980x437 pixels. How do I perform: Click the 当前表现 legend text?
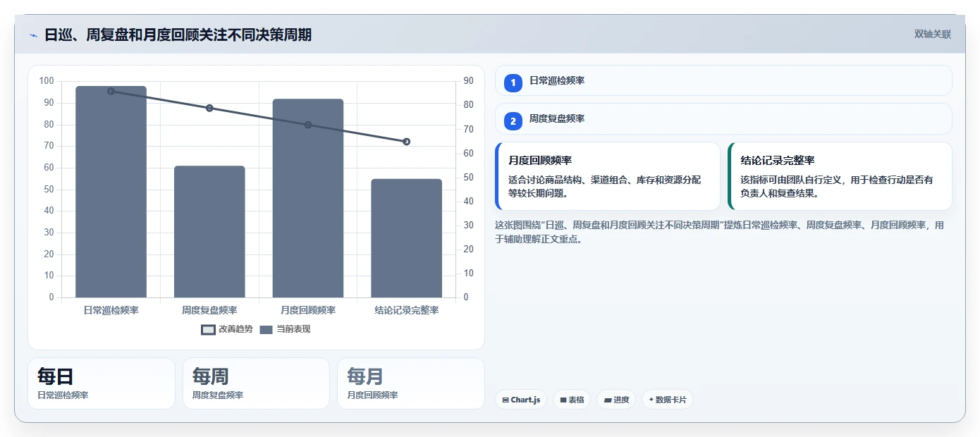pyautogui.click(x=293, y=329)
